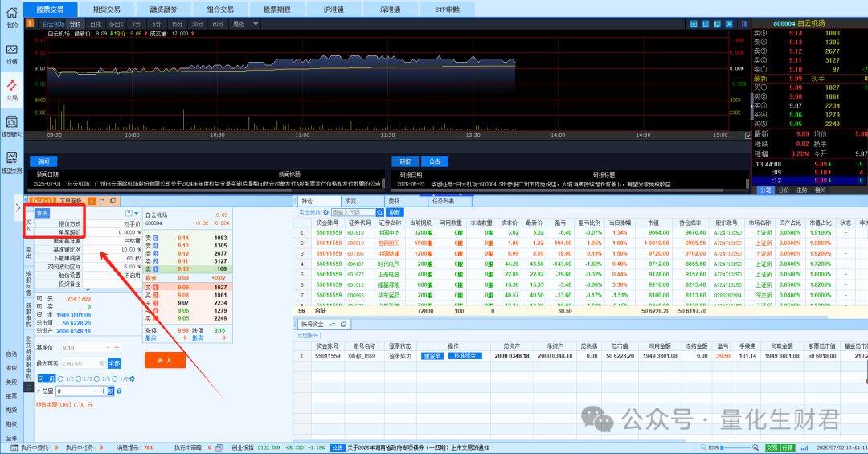
Task: Click the pop-out chart window icon
Action: (x=706, y=24)
